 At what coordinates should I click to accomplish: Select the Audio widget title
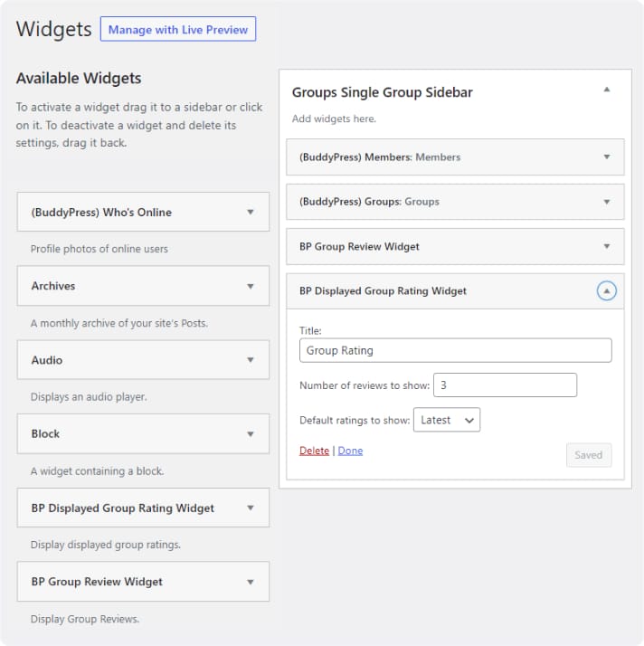(x=47, y=360)
